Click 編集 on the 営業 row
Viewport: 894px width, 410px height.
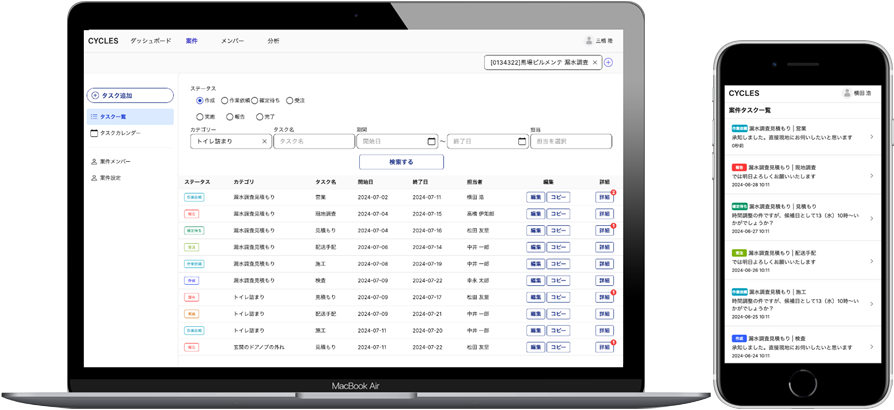535,197
